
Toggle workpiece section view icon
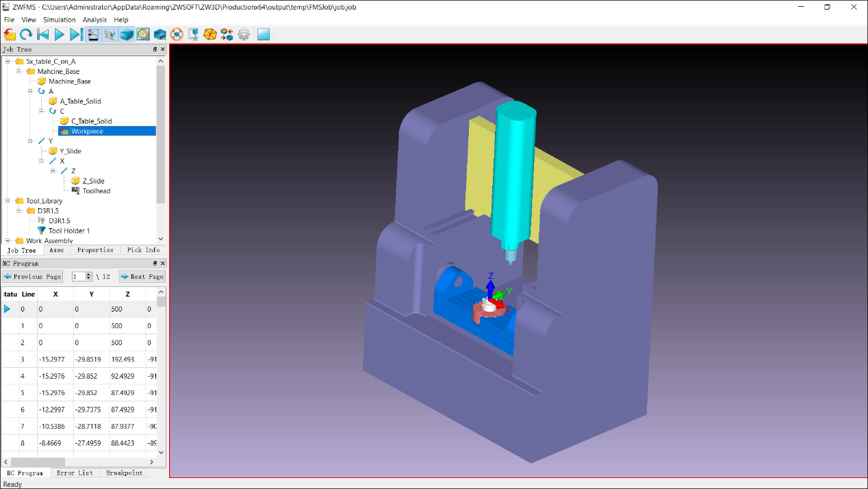coord(159,34)
